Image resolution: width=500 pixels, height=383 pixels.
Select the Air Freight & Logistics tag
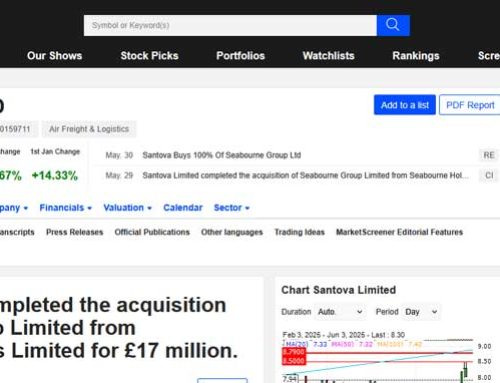click(89, 129)
